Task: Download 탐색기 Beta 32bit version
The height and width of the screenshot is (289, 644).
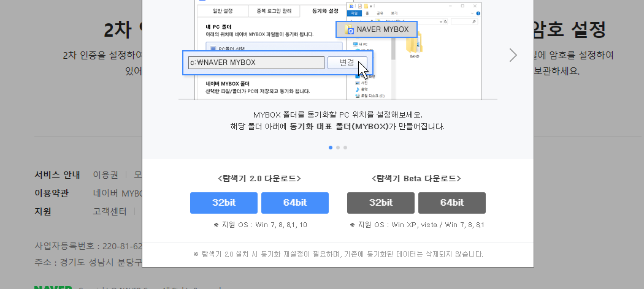Action: [381, 203]
